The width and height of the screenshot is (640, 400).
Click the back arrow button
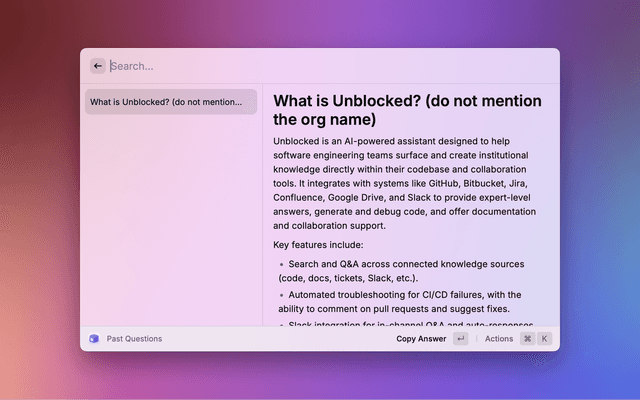[x=98, y=66]
